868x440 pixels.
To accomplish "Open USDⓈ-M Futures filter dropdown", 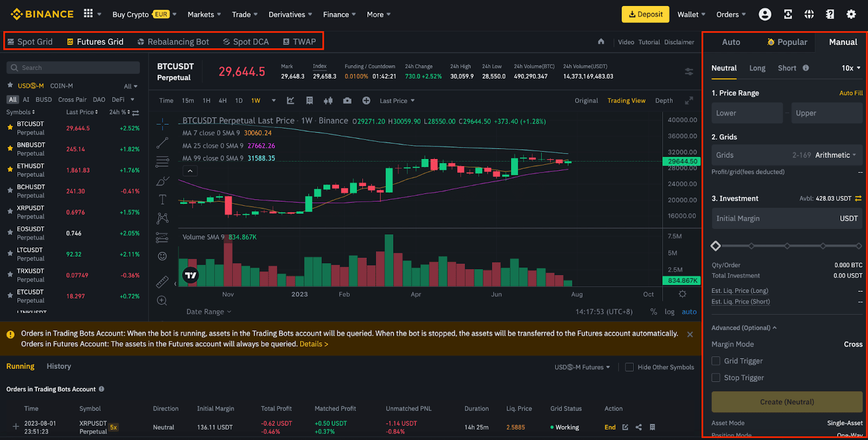I will (x=582, y=367).
